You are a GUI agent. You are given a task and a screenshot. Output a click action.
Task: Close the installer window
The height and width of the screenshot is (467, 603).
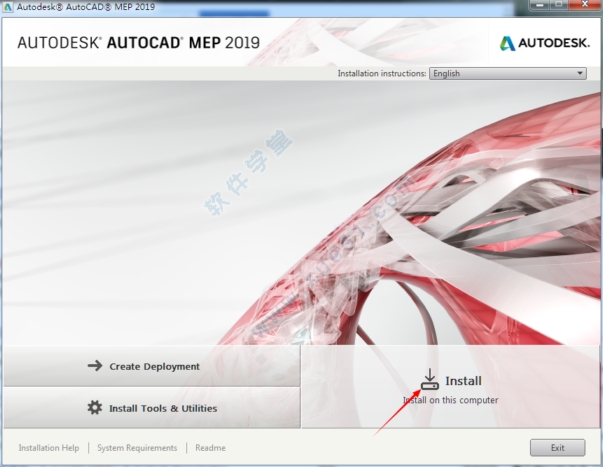pyautogui.click(x=585, y=5)
